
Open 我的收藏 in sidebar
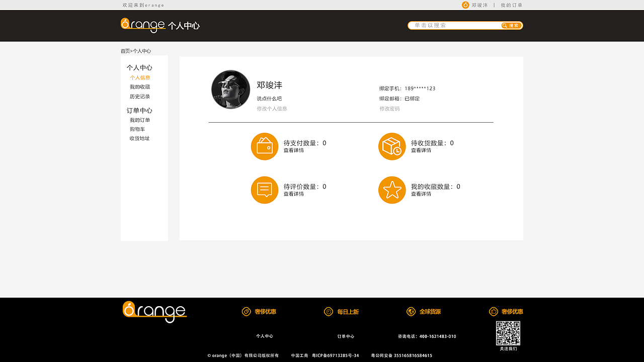point(140,86)
